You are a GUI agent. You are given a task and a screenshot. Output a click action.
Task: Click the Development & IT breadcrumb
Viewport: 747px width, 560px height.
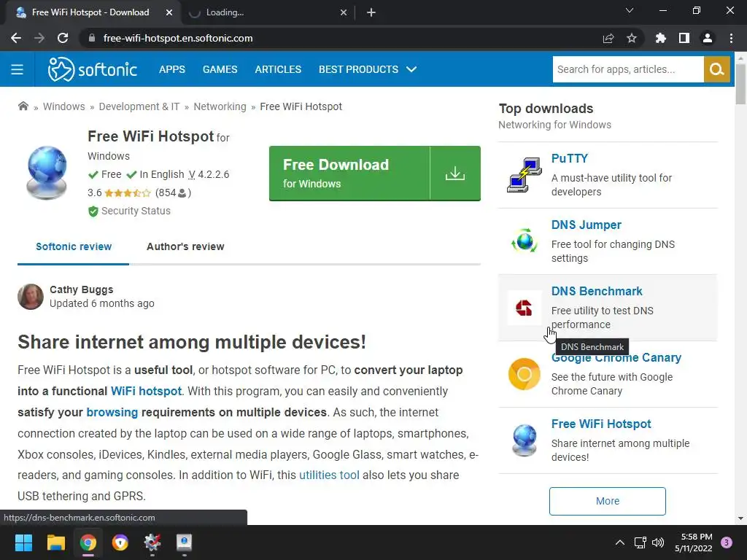coord(139,106)
